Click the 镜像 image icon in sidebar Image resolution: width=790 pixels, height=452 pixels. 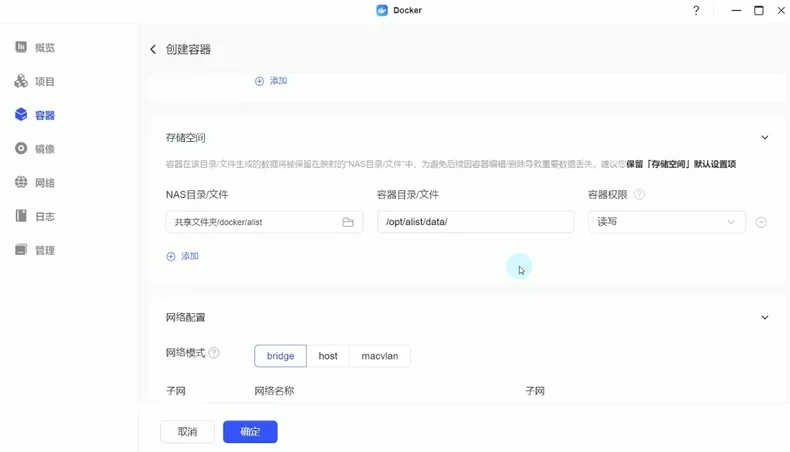(21, 149)
